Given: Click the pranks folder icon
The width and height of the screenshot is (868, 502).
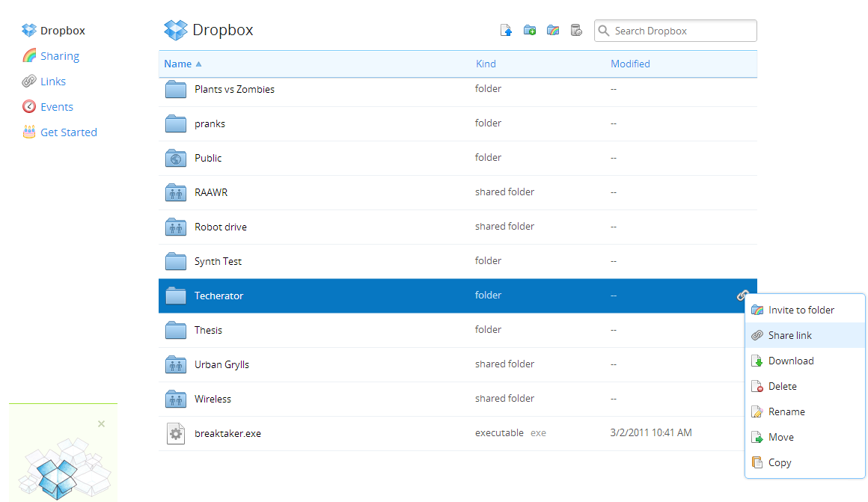Looking at the screenshot, I should pyautogui.click(x=176, y=123).
